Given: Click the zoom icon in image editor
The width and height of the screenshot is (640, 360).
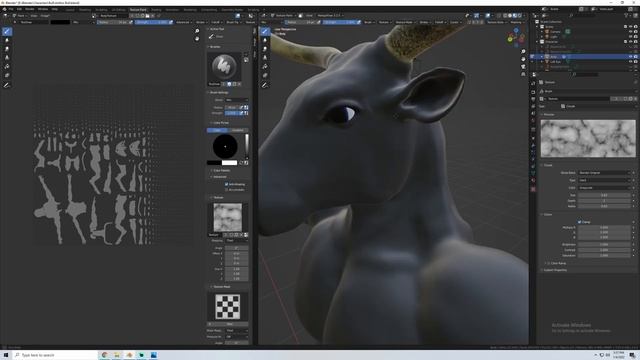Looking at the screenshot, I should (x=197, y=31).
